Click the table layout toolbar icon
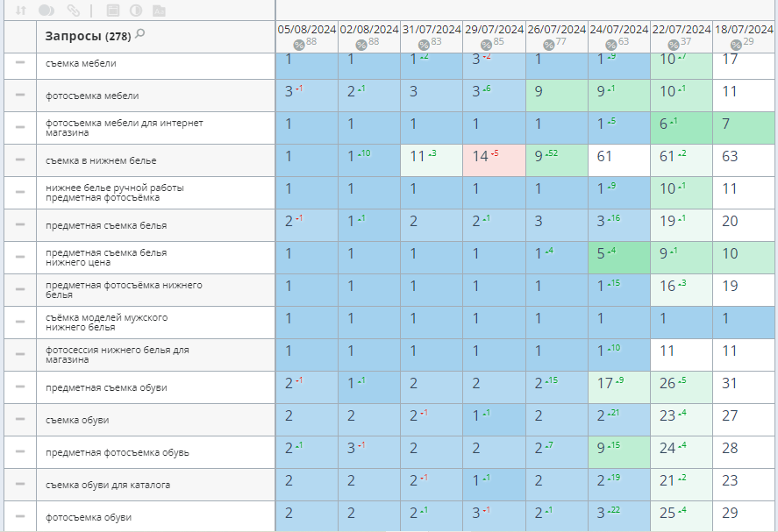Screen dimensions: 778x532 [112, 11]
